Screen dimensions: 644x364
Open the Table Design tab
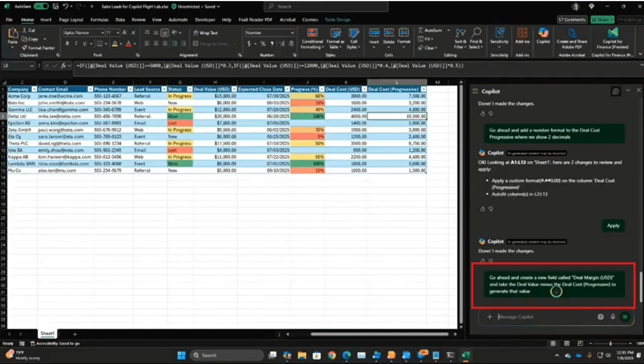(x=337, y=20)
